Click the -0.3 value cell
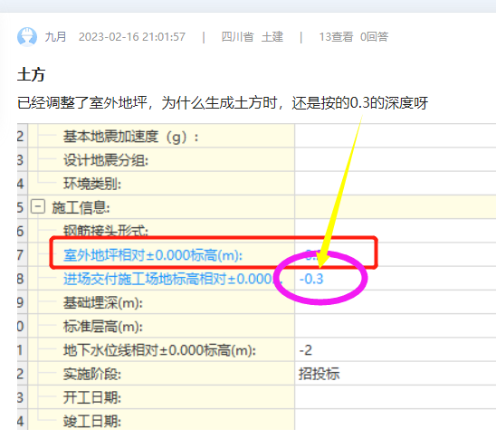 (x=396, y=279)
